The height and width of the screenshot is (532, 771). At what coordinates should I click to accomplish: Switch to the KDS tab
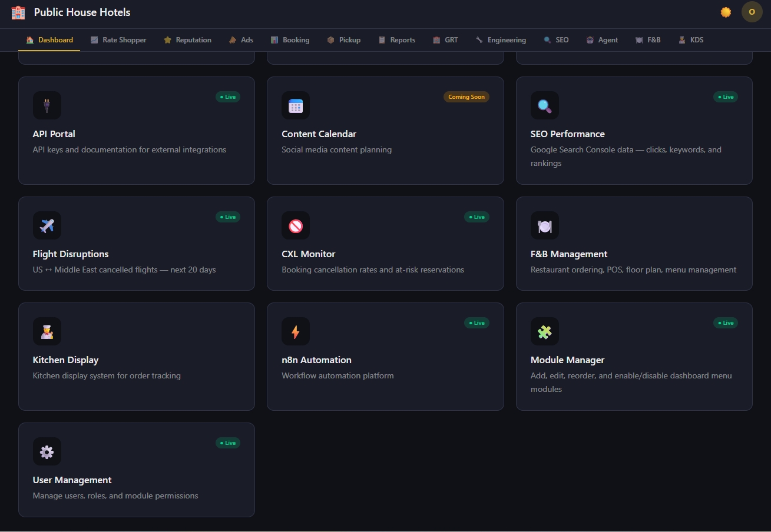click(691, 40)
